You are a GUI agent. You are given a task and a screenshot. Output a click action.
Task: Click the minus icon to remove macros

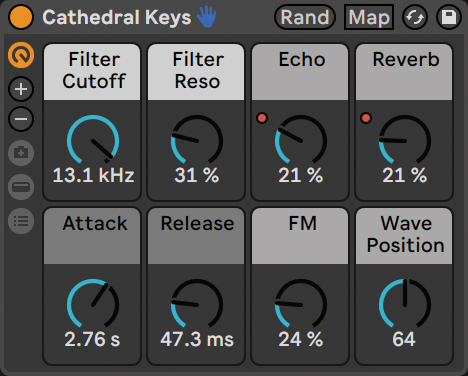coord(21,119)
